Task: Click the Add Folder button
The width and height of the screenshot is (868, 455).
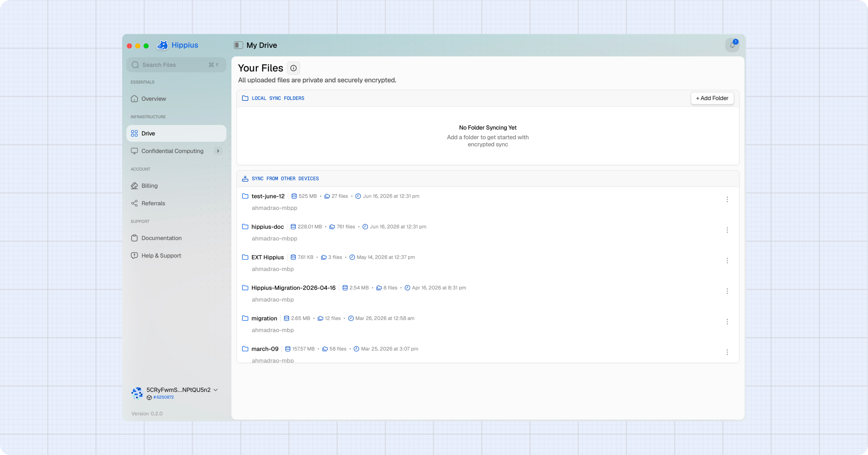Action: [x=712, y=98]
